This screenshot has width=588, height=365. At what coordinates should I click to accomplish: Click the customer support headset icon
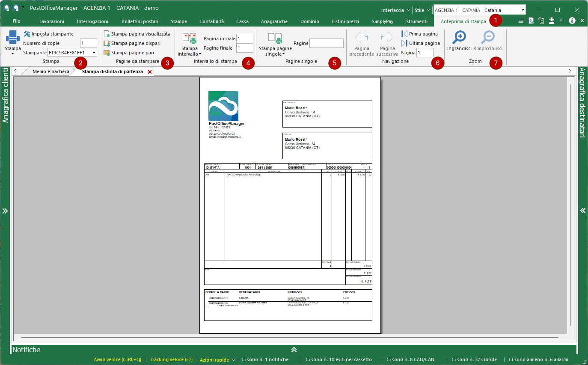pos(552,21)
